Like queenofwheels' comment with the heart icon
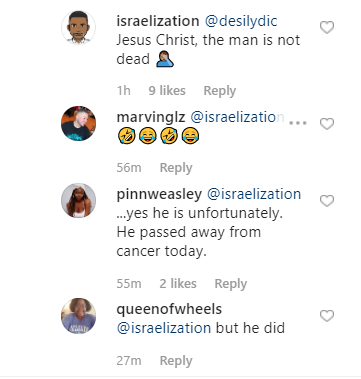Viewport: 361px width, 379px height. pyautogui.click(x=327, y=316)
